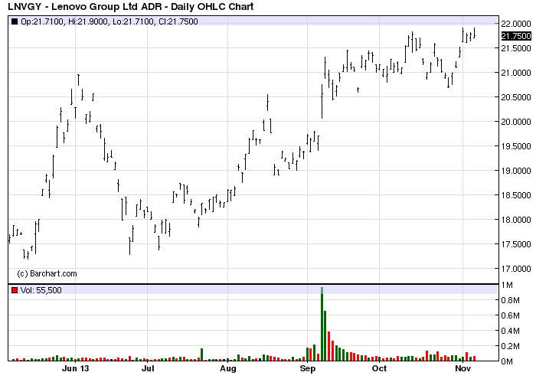
Task: Click the 0.6M volume axis label
Action: pyautogui.click(x=511, y=315)
